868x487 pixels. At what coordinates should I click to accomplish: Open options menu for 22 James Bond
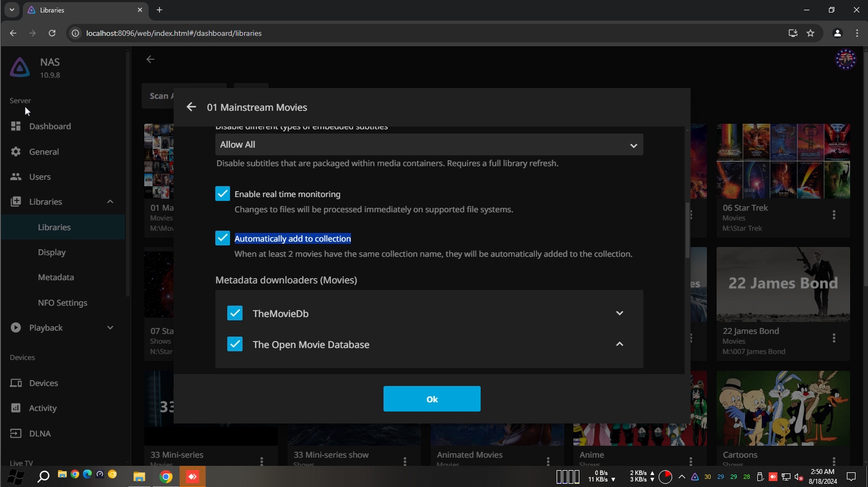[834, 338]
